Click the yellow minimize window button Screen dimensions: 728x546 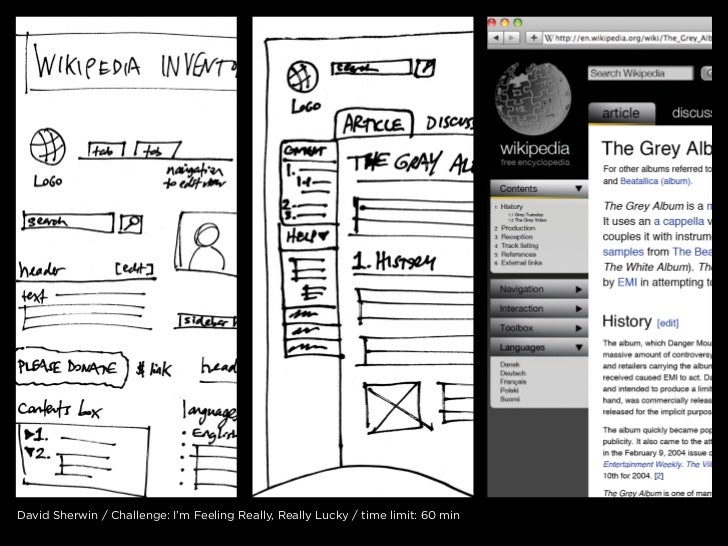[505, 22]
